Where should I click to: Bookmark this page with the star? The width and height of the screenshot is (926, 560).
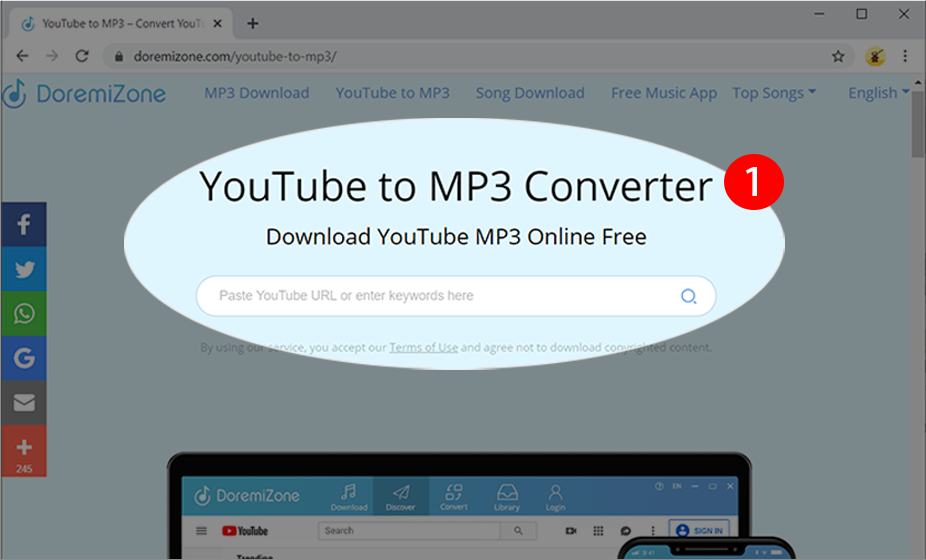(838, 57)
